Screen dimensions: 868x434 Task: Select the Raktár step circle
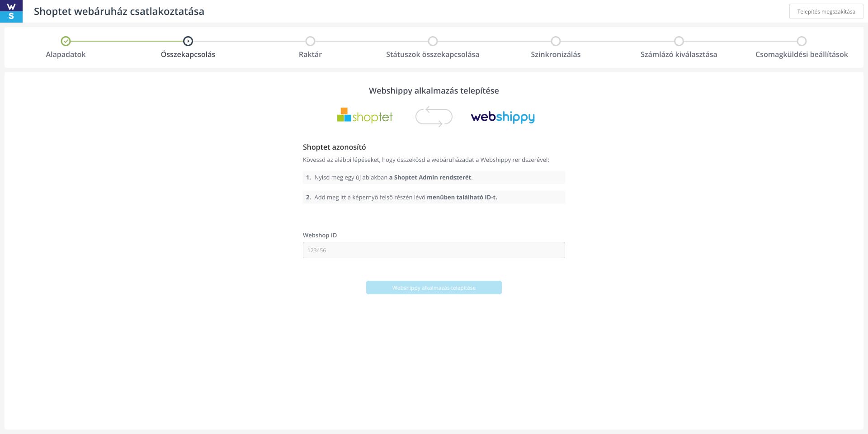point(310,41)
